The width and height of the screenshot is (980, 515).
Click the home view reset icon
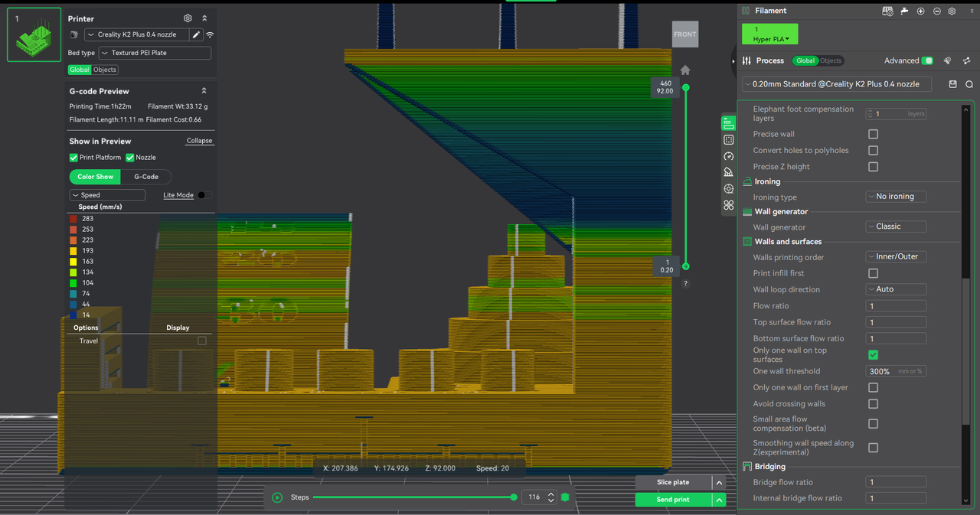[x=685, y=70]
